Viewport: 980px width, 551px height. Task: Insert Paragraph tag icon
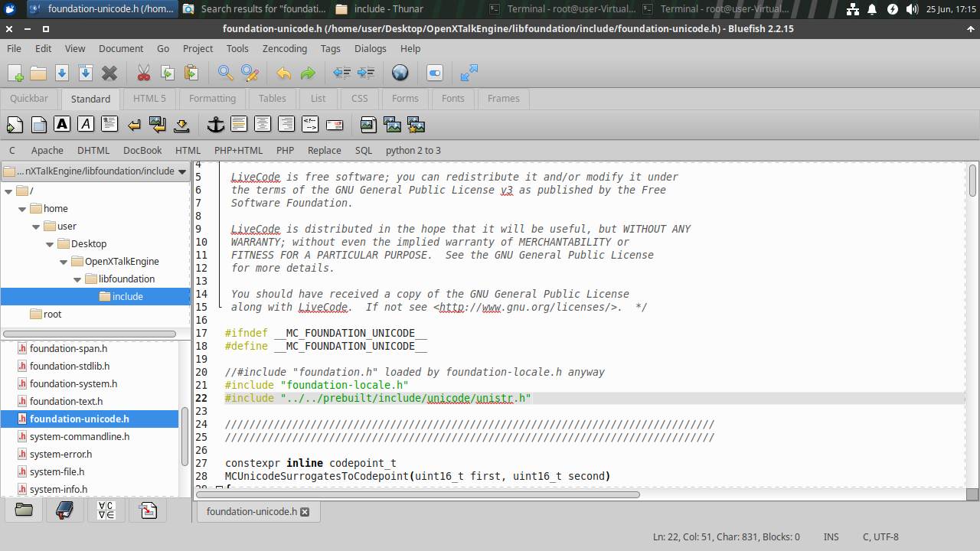coord(109,124)
